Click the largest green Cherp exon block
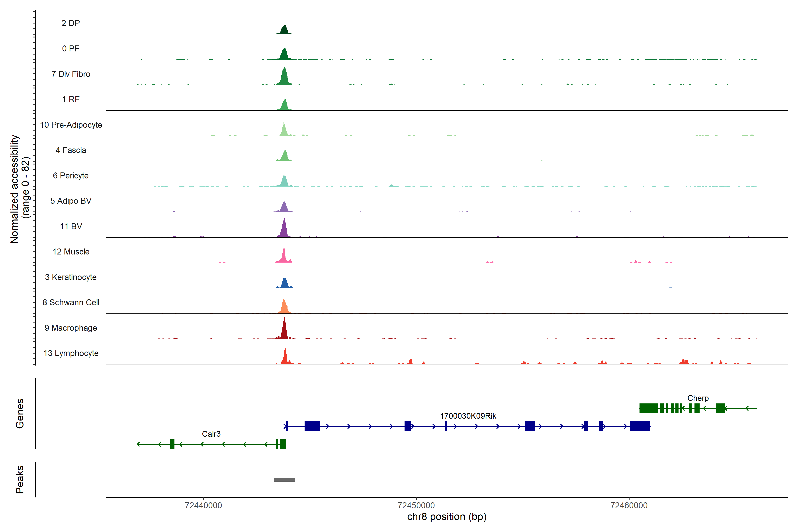The image size is (798, 532). pyautogui.click(x=648, y=408)
